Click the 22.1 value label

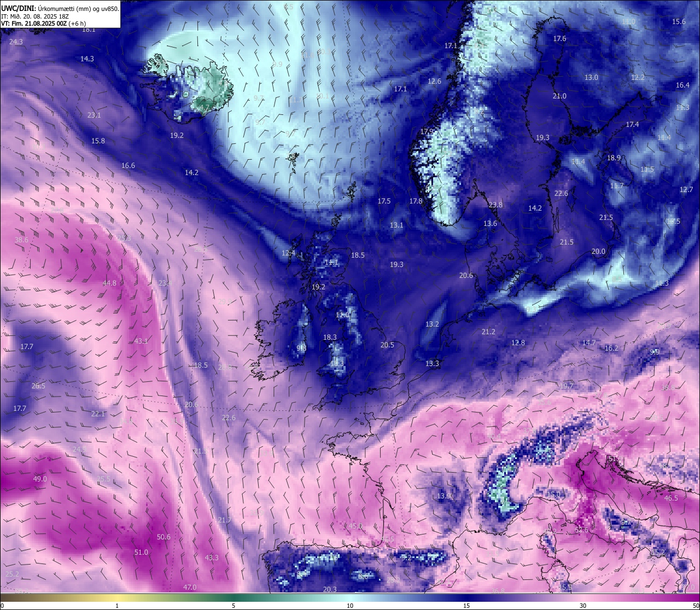pyautogui.click(x=97, y=414)
